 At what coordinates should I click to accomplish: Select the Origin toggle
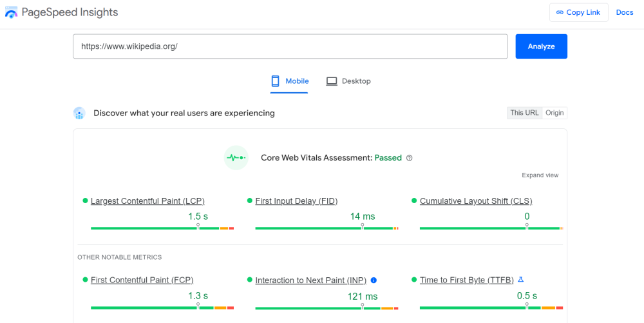tap(554, 113)
